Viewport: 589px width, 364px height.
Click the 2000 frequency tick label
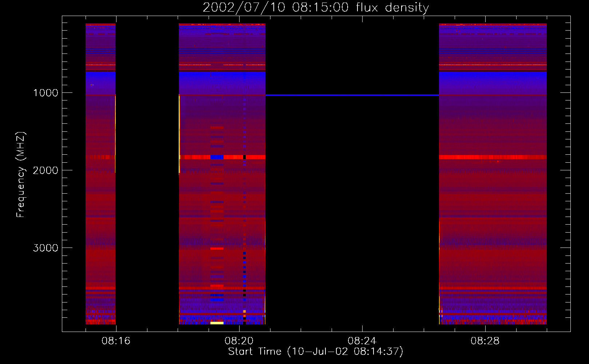46,170
